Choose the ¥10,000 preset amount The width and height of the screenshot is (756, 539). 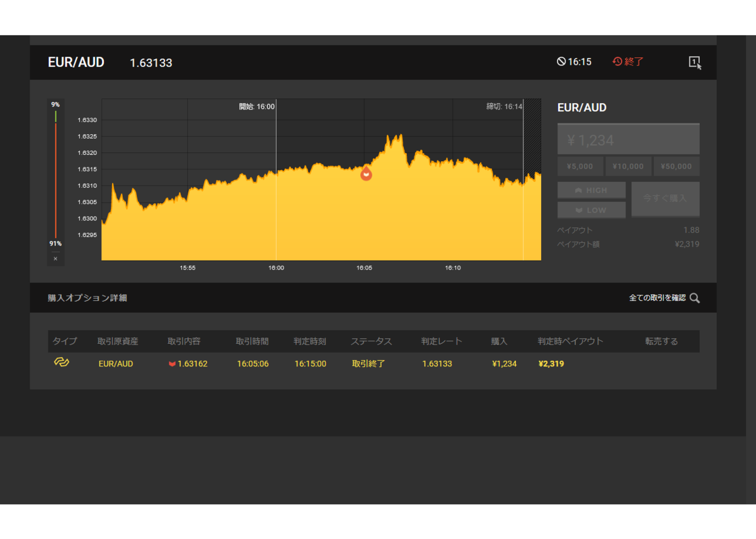click(x=628, y=166)
